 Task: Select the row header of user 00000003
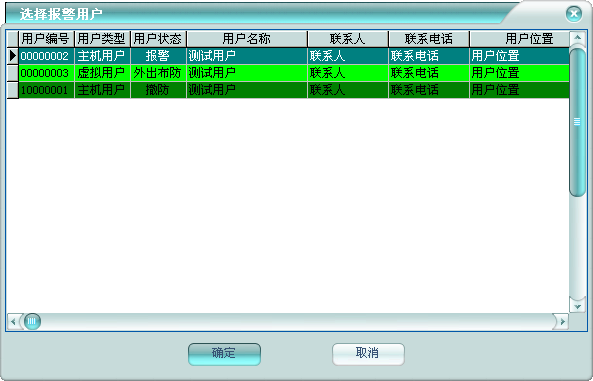(13, 73)
